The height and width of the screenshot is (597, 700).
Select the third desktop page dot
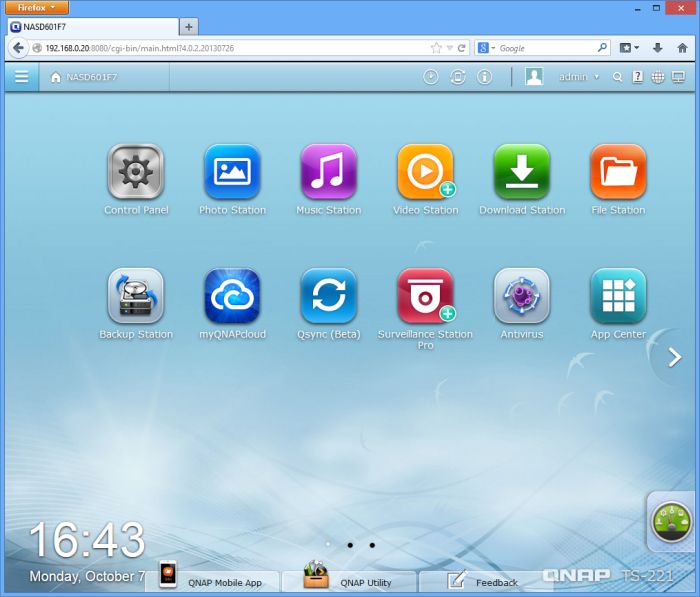tap(372, 545)
